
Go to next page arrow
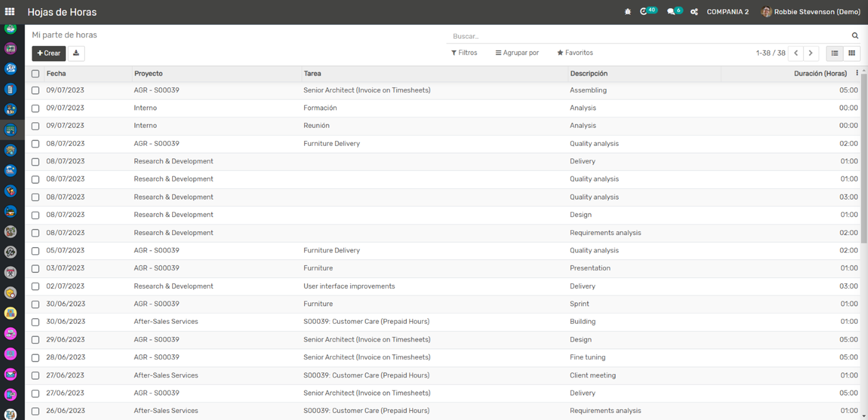(811, 53)
